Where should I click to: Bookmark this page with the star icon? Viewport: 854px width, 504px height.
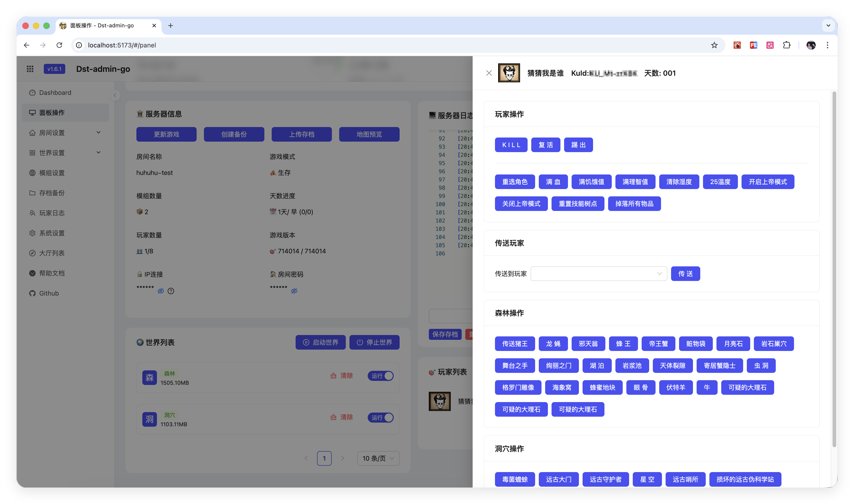714,45
